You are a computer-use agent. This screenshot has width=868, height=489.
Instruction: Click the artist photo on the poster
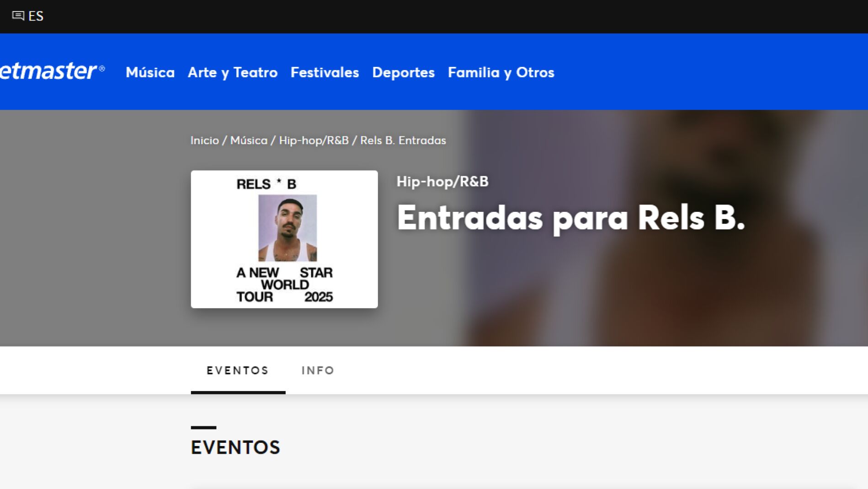pyautogui.click(x=288, y=228)
